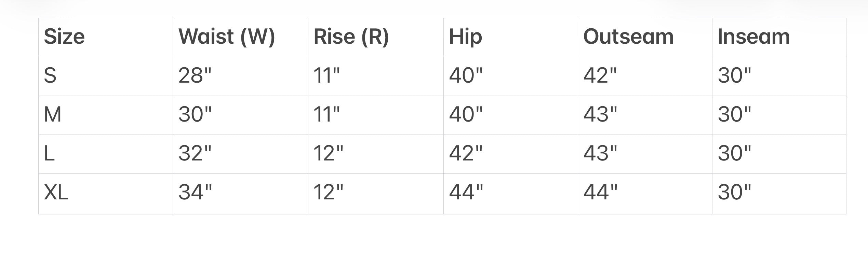Click the 32" waist cell in L row
Image resolution: width=868 pixels, height=253 pixels.
(195, 153)
